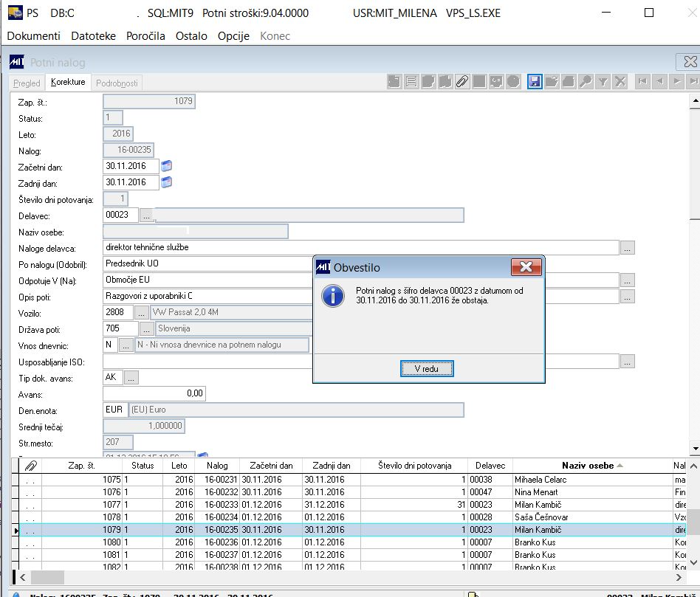Click the grid's horizontal scrollbar thumb
The height and width of the screenshot is (597, 700).
[48, 577]
